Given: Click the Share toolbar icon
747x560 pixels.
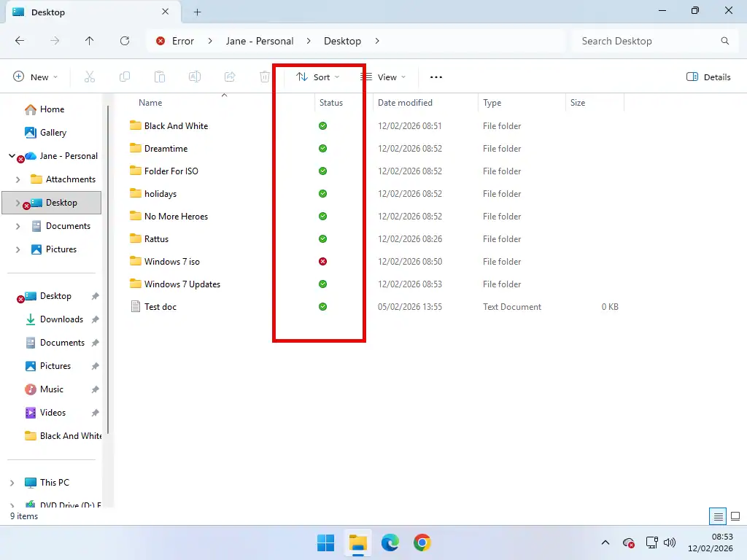Looking at the screenshot, I should (x=230, y=77).
